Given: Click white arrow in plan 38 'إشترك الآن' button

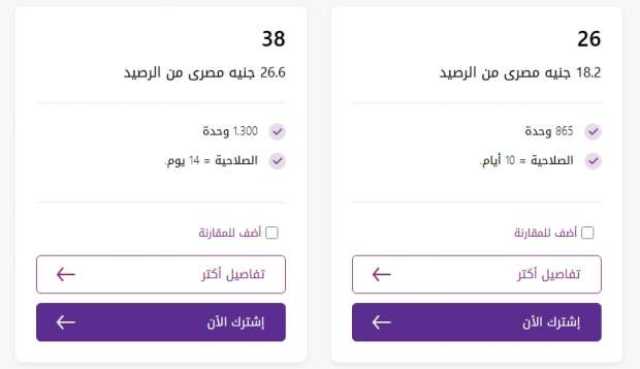Looking at the screenshot, I should pos(66,322).
